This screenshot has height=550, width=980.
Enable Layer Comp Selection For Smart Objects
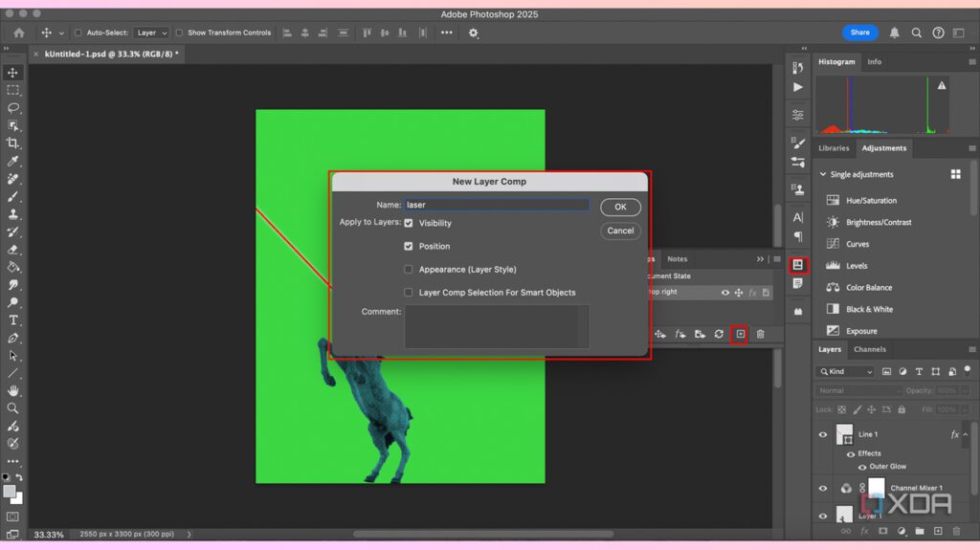(x=409, y=293)
